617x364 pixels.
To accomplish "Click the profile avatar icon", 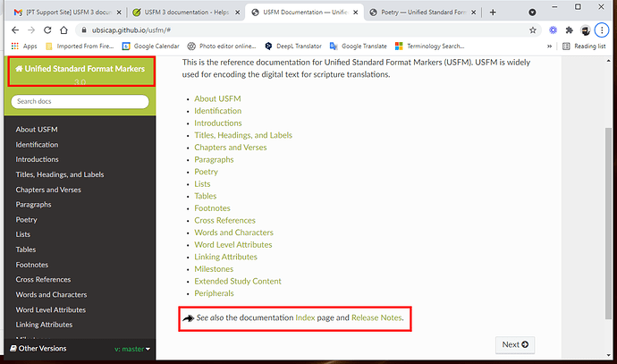I will pyautogui.click(x=586, y=30).
